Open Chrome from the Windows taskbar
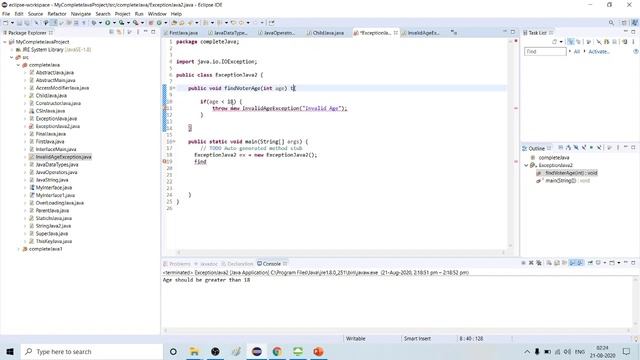Image resolution: width=640 pixels, height=360 pixels. [277, 351]
